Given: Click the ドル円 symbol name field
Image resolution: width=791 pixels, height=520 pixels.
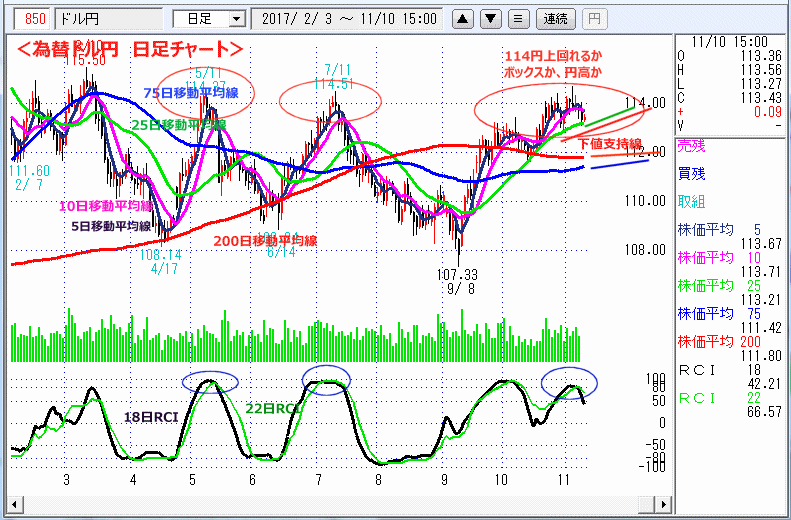Looking at the screenshot, I should point(110,18).
